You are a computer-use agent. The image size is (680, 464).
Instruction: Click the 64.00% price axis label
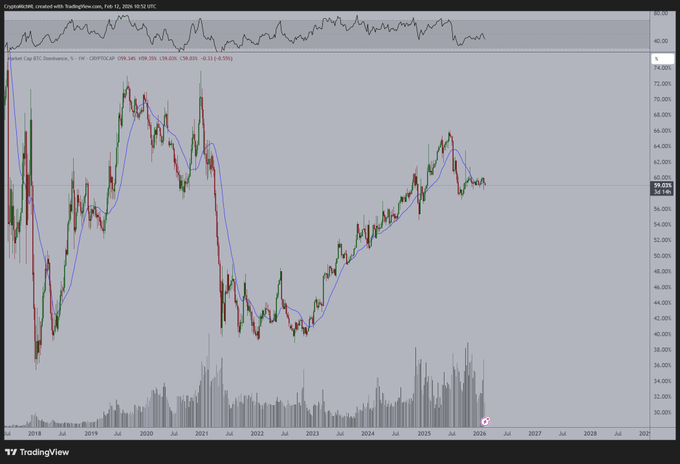(662, 146)
